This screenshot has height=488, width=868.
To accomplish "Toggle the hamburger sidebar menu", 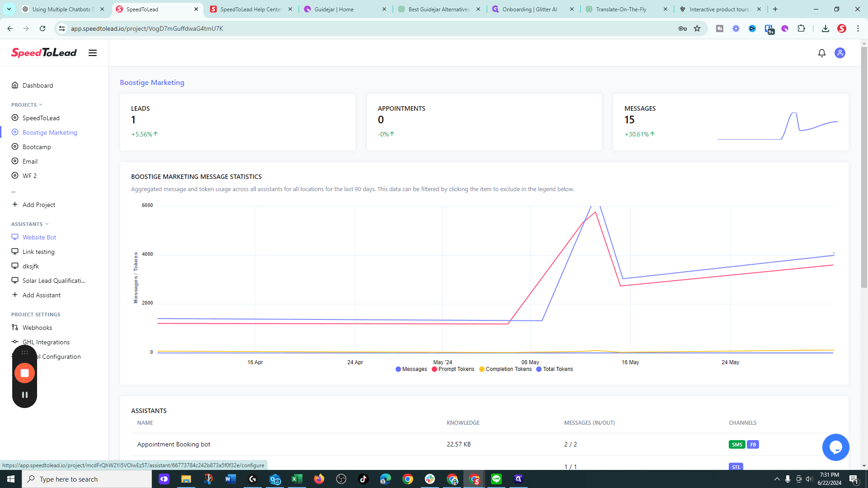I will (x=93, y=53).
